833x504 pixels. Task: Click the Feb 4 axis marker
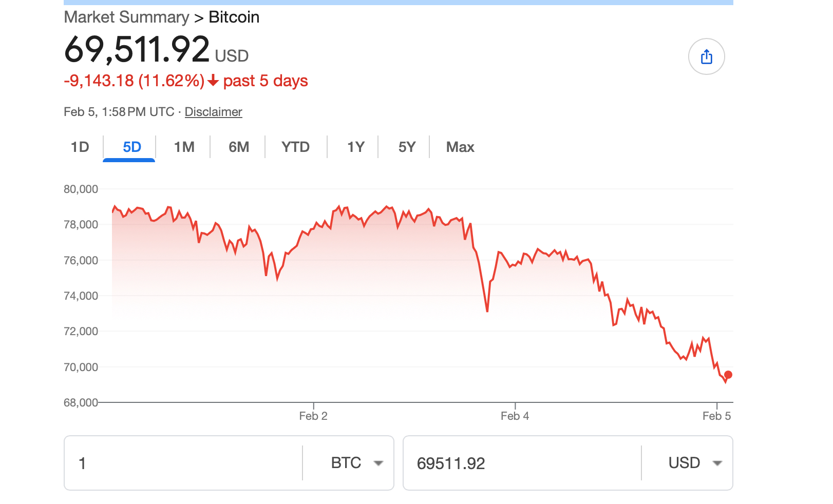[x=515, y=416]
